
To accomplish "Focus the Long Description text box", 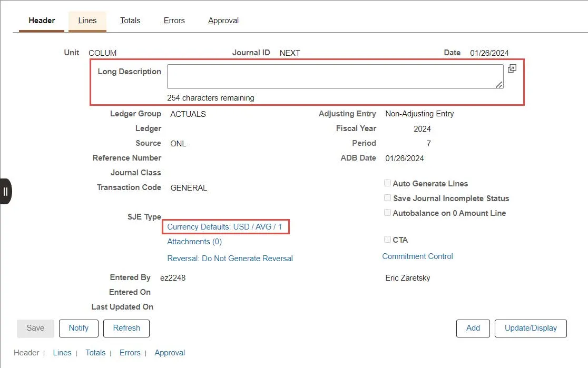I will click(335, 76).
